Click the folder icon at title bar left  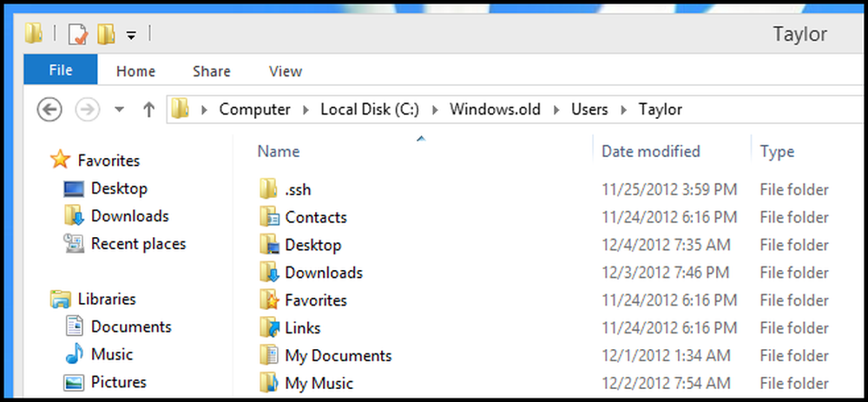(35, 35)
